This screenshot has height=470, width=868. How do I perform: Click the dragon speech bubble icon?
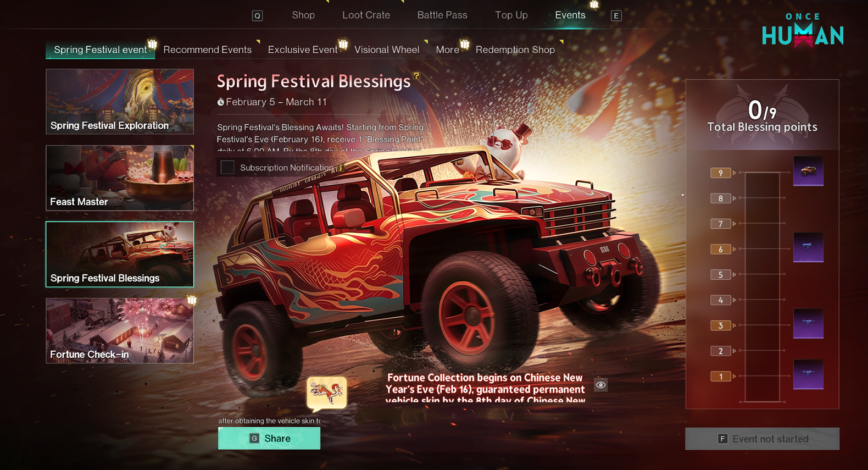327,393
